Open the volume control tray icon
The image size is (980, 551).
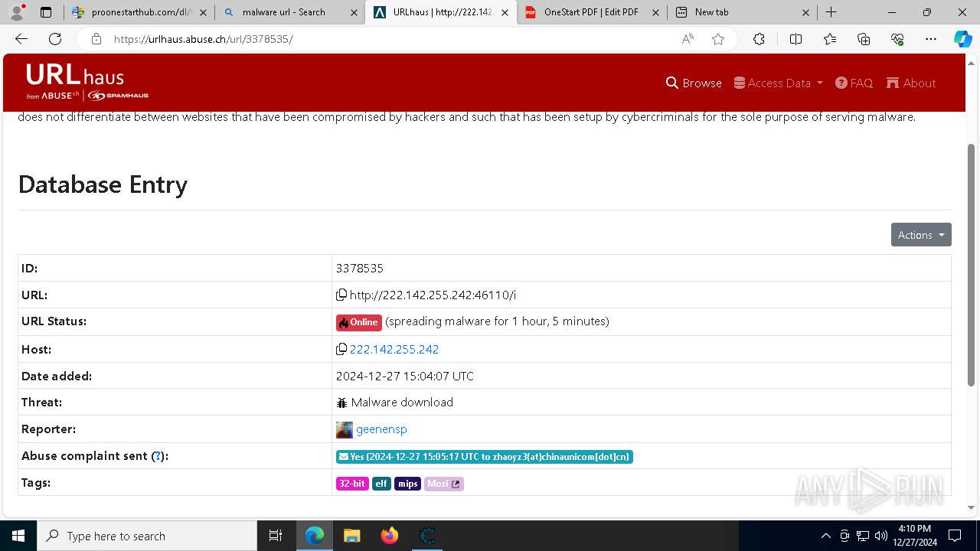(x=881, y=536)
